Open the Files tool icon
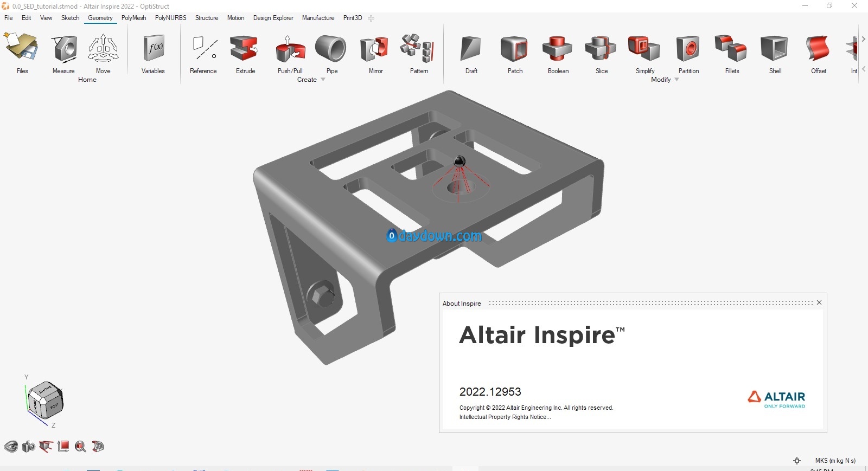Screen dimensions: 868x471 (x=22, y=48)
